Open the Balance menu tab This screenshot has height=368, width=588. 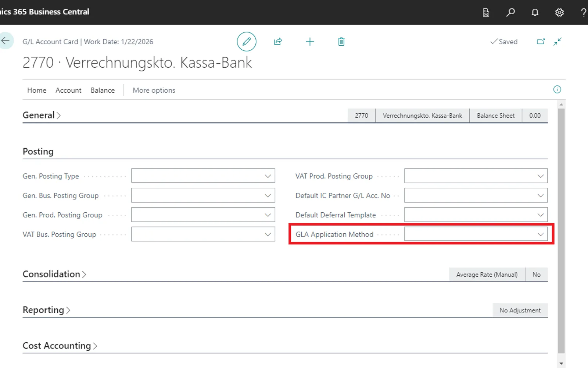103,90
